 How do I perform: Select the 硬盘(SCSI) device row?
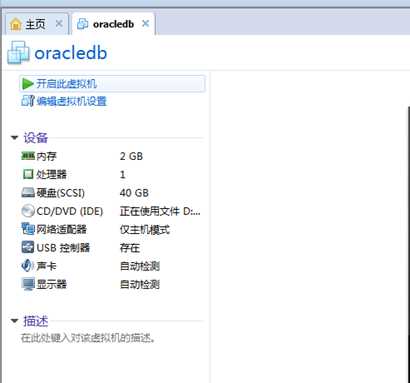[112, 193]
